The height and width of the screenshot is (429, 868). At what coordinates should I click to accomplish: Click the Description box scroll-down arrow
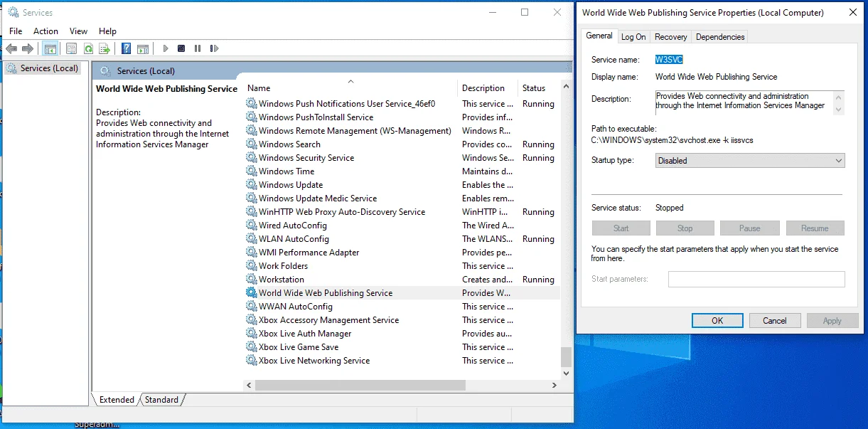pyautogui.click(x=839, y=110)
